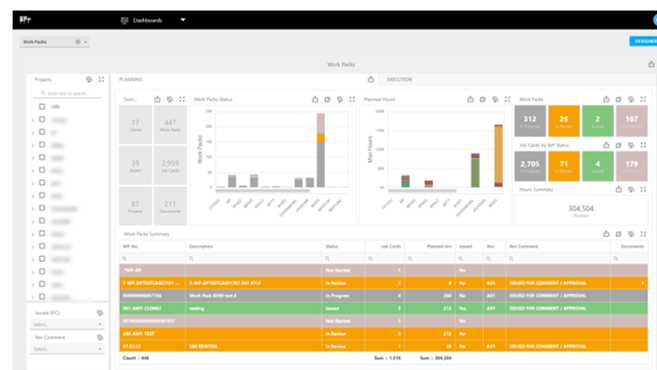Select the 26 In Review work packs card
Image resolution: width=657 pixels, height=370 pixels.
pyautogui.click(x=564, y=121)
